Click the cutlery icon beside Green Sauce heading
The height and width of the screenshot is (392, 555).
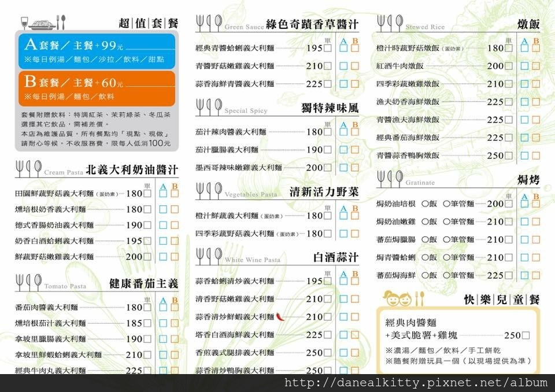(209, 23)
